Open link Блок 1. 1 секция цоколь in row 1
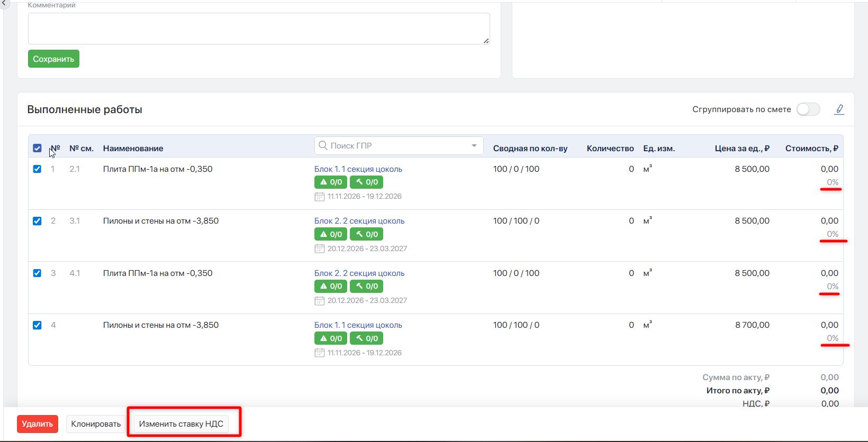 tap(358, 169)
